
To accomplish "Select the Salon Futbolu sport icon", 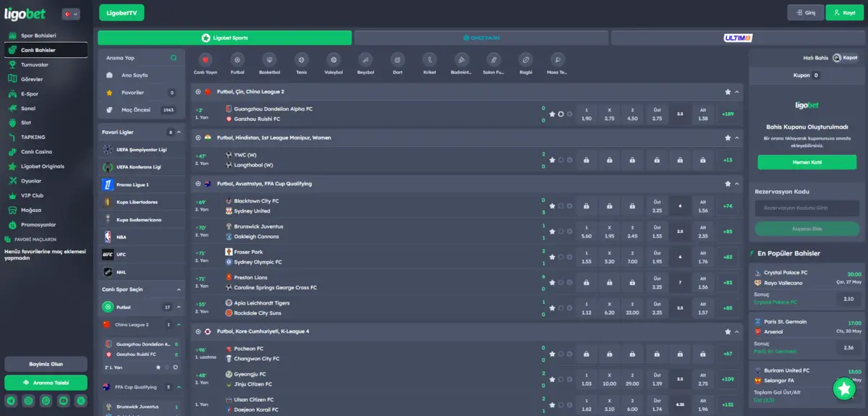I will coord(493,60).
